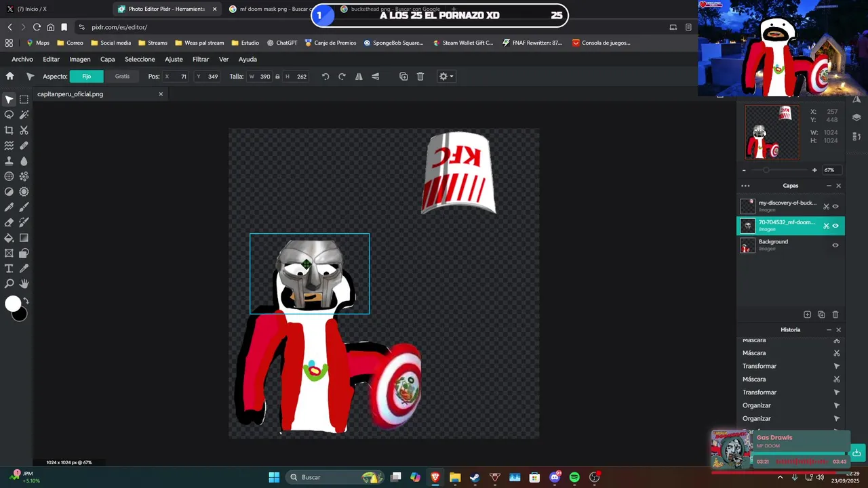Select the Magic Wand tool

(x=24, y=115)
